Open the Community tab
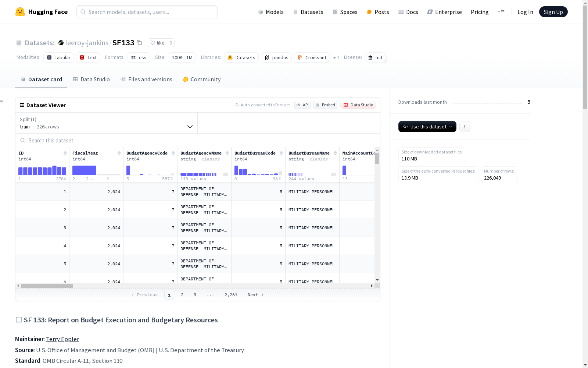The height and width of the screenshot is (368, 588). pos(202,79)
